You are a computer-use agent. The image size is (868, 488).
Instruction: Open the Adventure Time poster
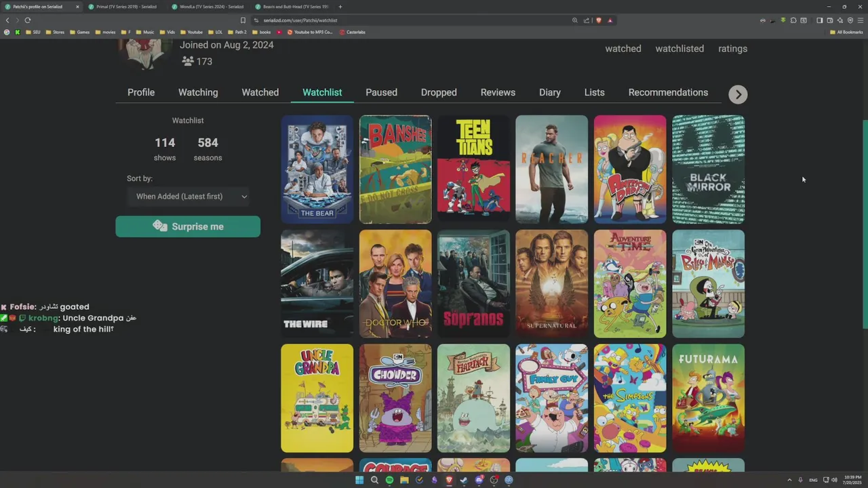[630, 283]
